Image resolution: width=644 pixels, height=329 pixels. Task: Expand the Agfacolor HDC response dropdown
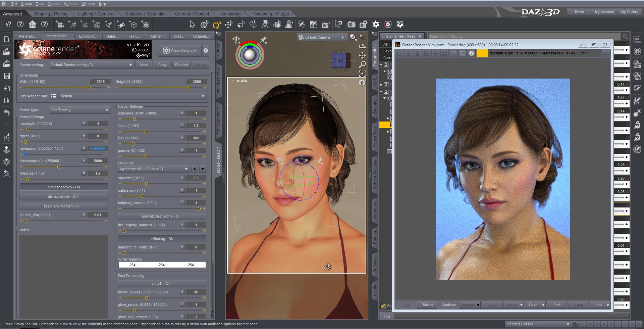[154, 169]
